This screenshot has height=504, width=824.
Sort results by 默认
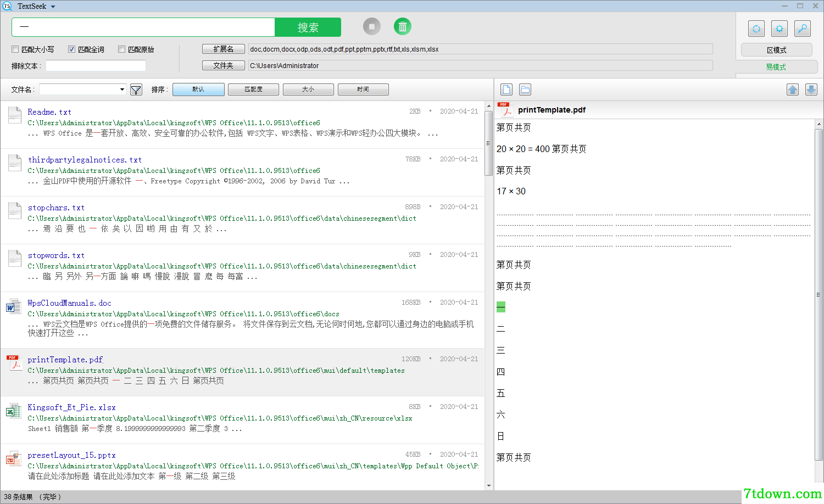click(198, 89)
